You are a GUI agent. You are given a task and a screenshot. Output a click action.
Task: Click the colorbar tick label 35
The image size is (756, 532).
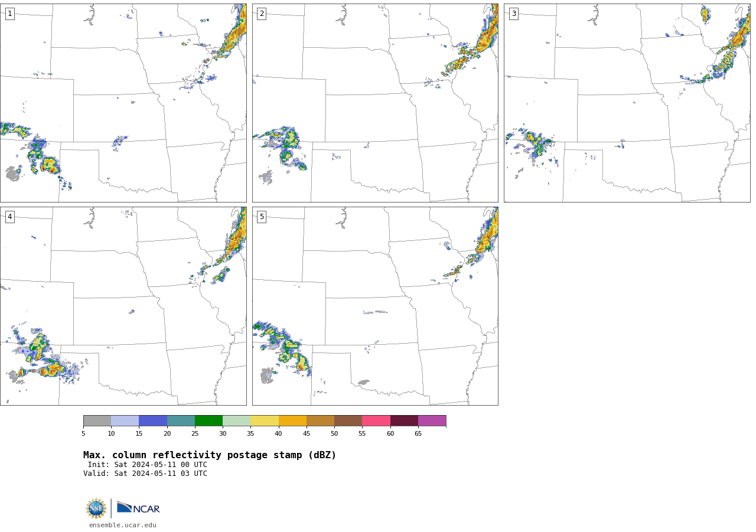click(x=250, y=434)
